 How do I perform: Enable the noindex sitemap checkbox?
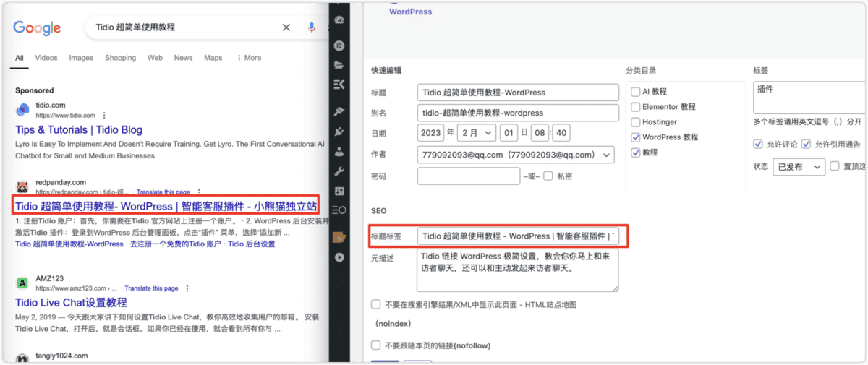click(x=375, y=304)
